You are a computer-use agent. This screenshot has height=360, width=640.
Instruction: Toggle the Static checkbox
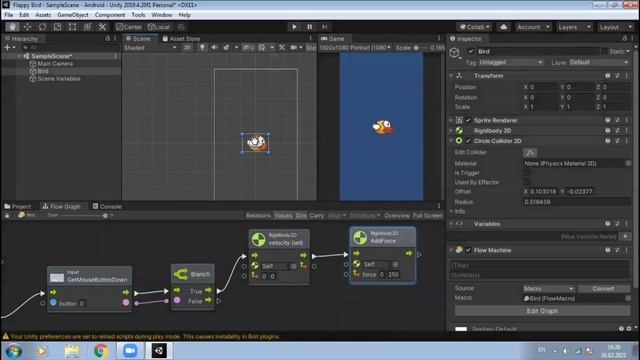point(604,51)
